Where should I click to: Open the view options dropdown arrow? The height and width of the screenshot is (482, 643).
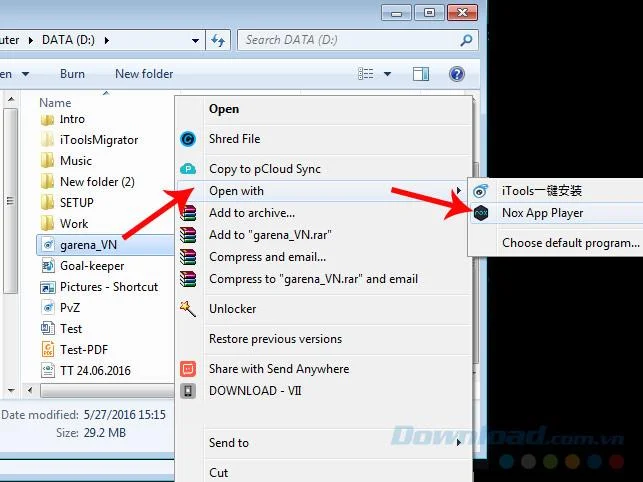coord(387,74)
